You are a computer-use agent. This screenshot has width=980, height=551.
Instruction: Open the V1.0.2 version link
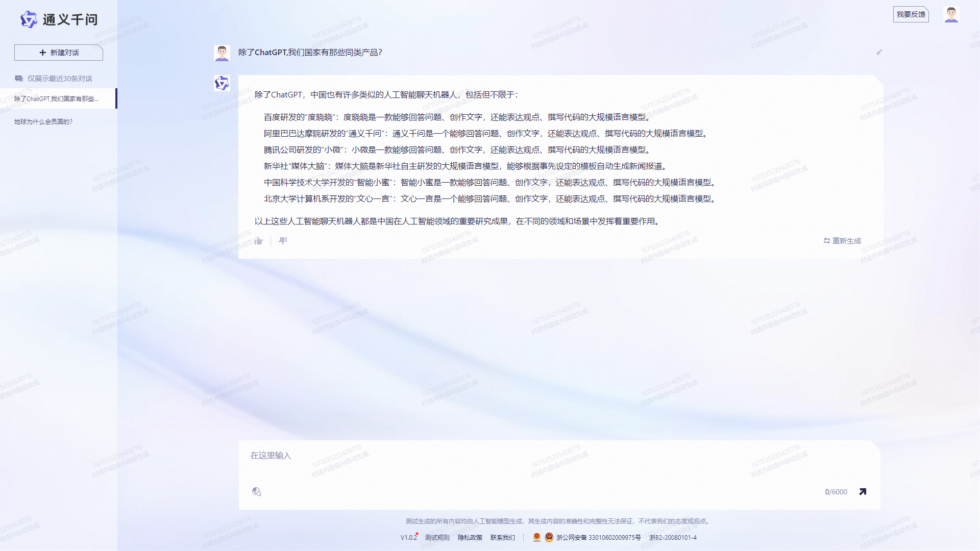click(409, 537)
